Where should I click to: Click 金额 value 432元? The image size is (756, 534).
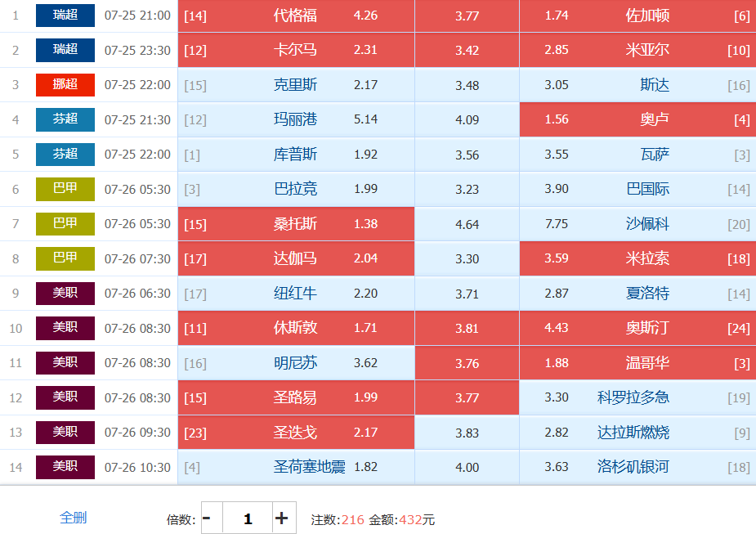417,519
